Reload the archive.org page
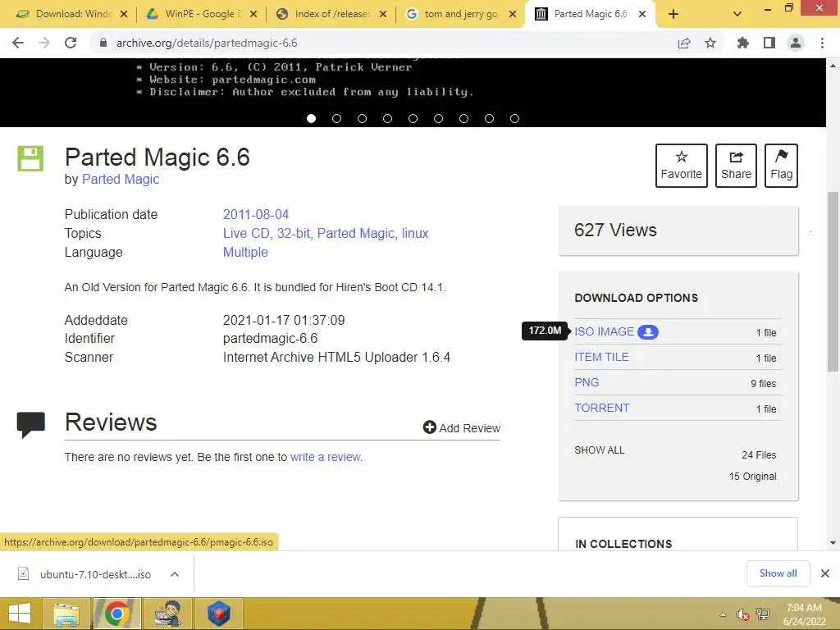The width and height of the screenshot is (840, 630). 71,43
